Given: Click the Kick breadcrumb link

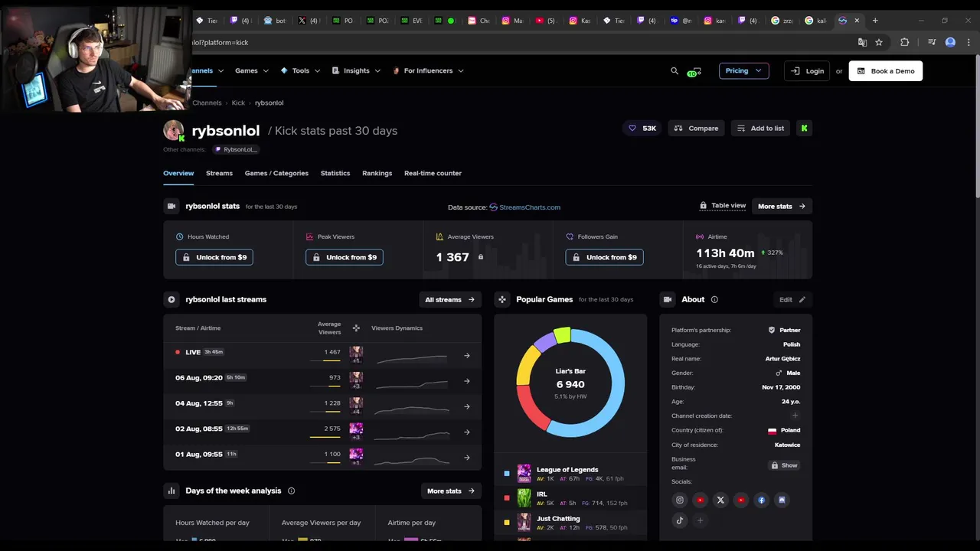Looking at the screenshot, I should pos(238,103).
